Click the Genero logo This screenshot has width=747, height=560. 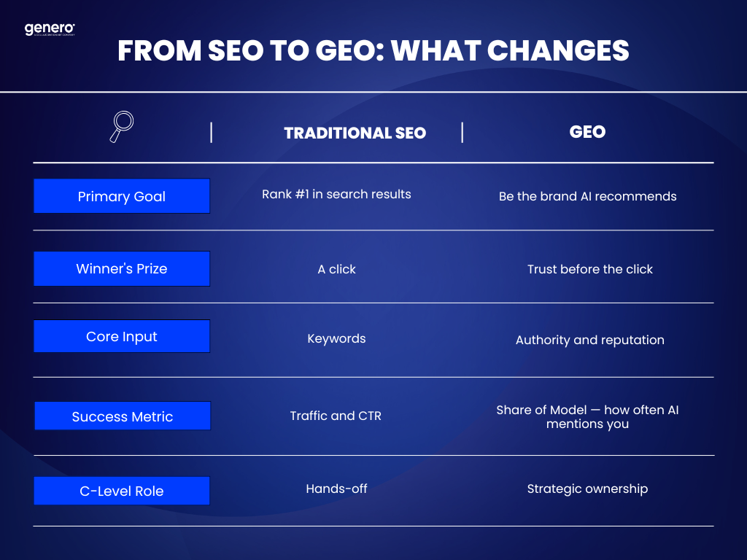pyautogui.click(x=50, y=29)
